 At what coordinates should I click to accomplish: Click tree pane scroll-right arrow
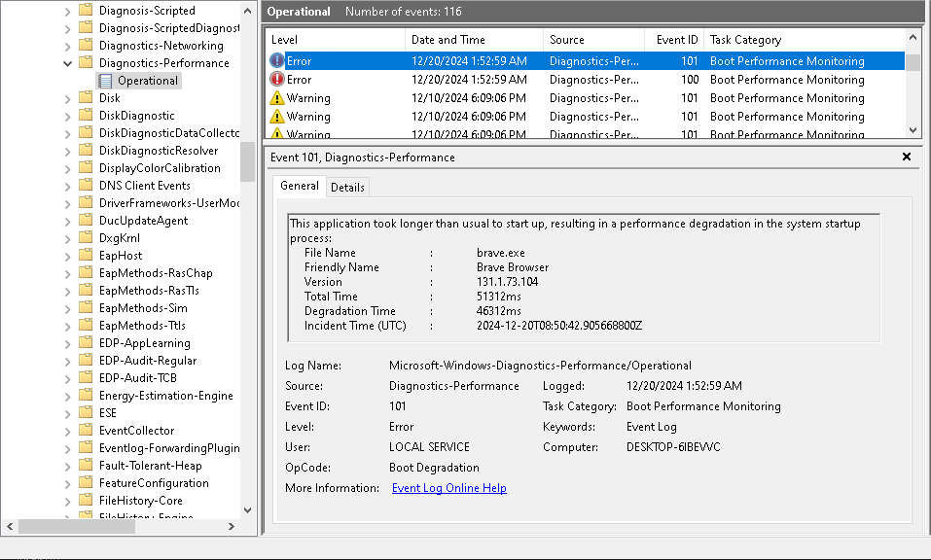pyautogui.click(x=231, y=527)
